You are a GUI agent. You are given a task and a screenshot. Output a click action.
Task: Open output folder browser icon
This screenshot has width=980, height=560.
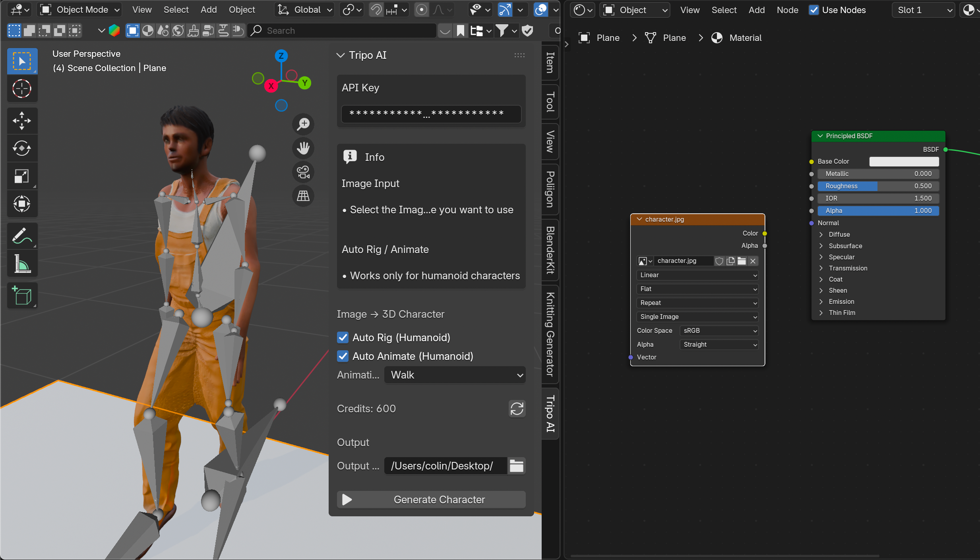[516, 466]
